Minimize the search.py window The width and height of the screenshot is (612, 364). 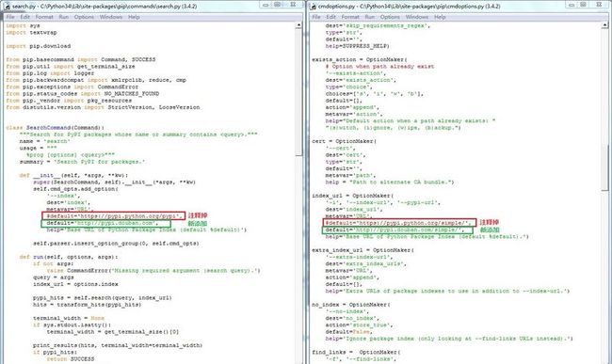(266, 5)
